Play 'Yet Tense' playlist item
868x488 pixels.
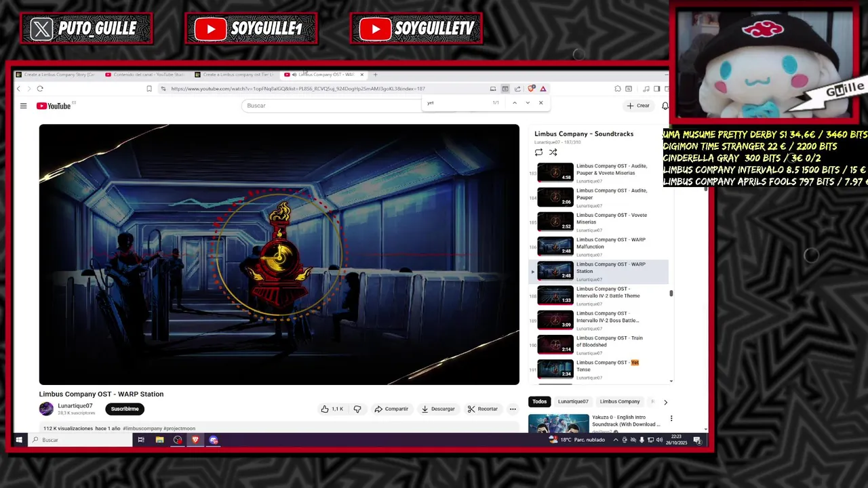tap(598, 369)
